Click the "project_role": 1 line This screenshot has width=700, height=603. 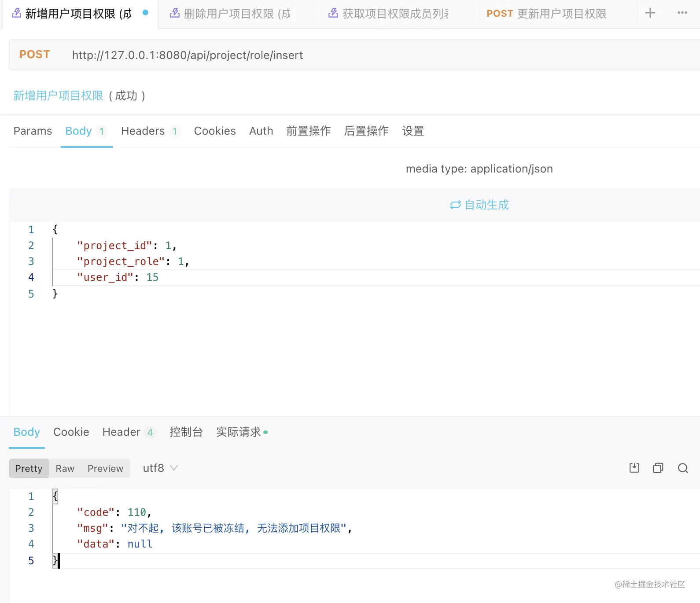(133, 261)
